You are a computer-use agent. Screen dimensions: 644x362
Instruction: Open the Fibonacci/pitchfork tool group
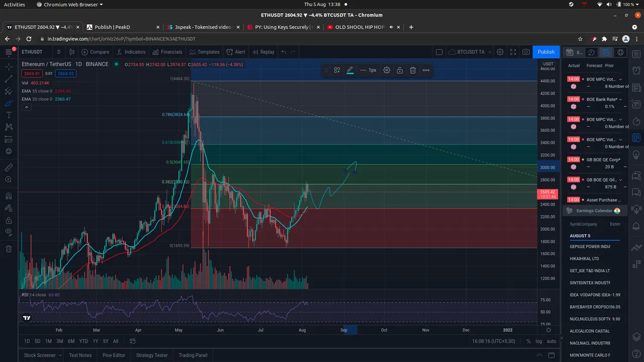(9, 92)
